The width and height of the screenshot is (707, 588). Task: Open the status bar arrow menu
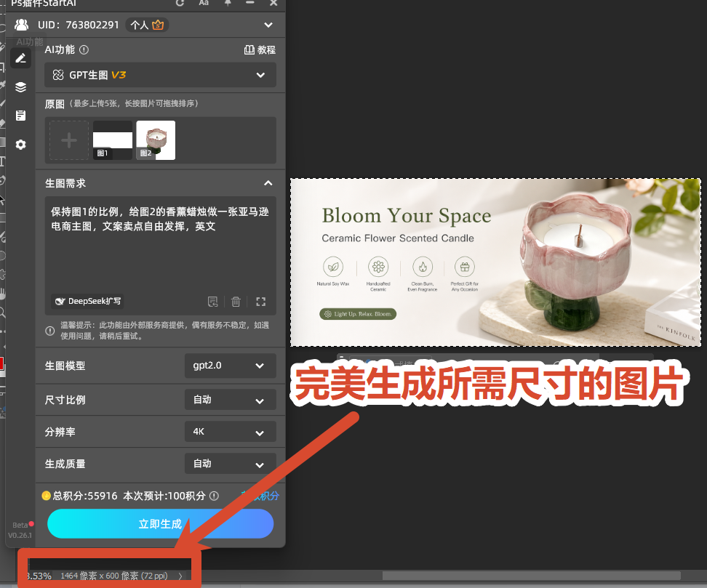click(180, 576)
